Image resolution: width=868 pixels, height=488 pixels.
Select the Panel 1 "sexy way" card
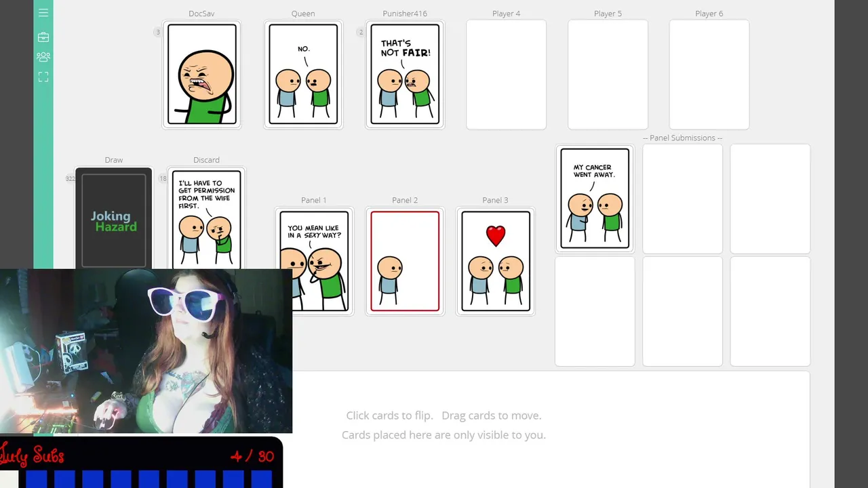point(314,261)
